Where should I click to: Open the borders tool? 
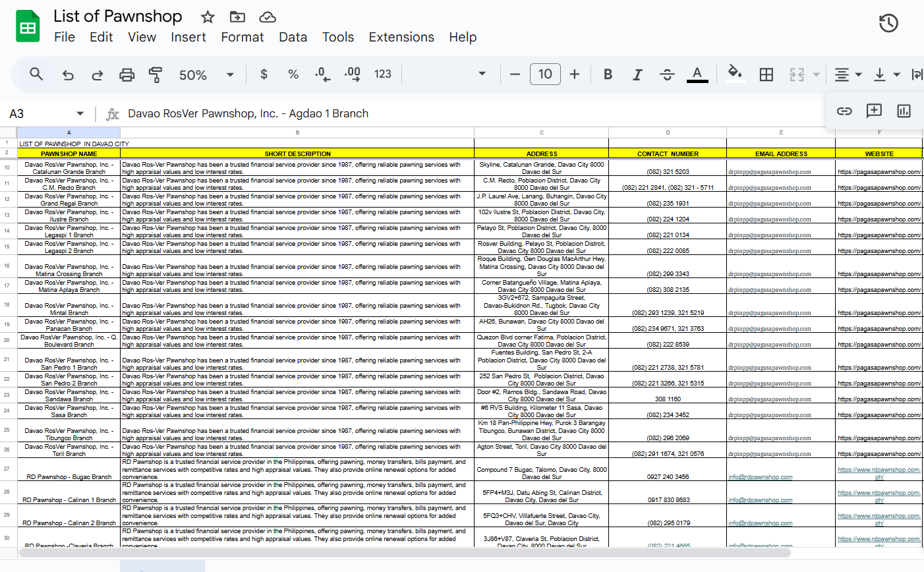tap(766, 74)
